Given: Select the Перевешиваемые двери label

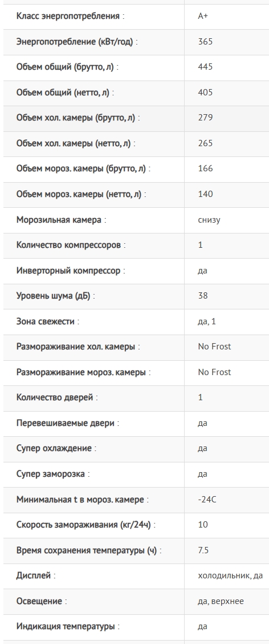Looking at the screenshot, I should 68,423.
